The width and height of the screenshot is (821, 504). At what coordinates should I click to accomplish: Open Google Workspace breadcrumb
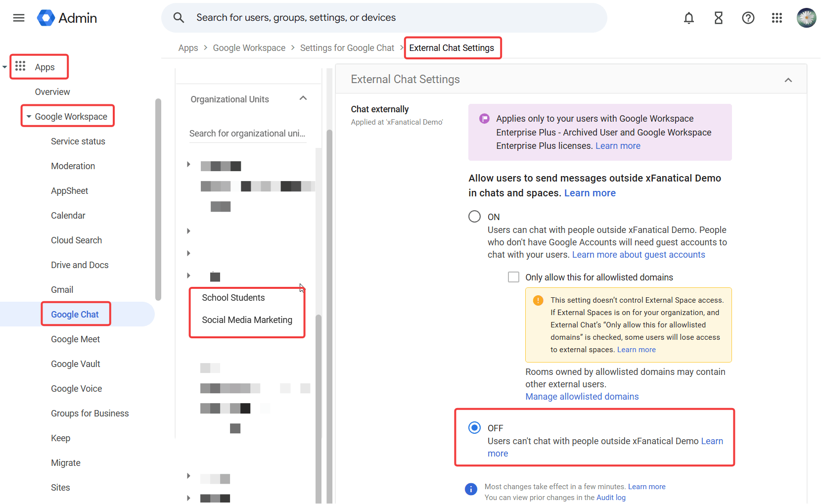click(x=249, y=48)
